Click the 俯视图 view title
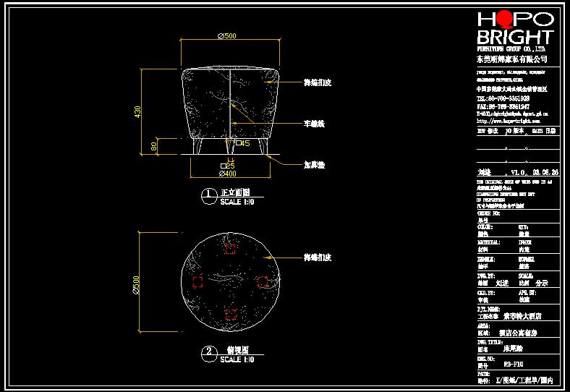Viewport: 570px width, 392px height. (238, 350)
